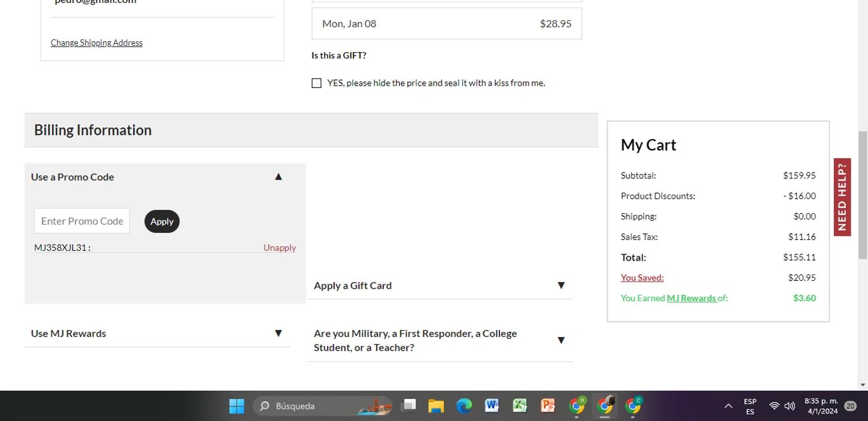Unapply promo code MJ358XJL31
This screenshot has width=868, height=421.
point(279,247)
